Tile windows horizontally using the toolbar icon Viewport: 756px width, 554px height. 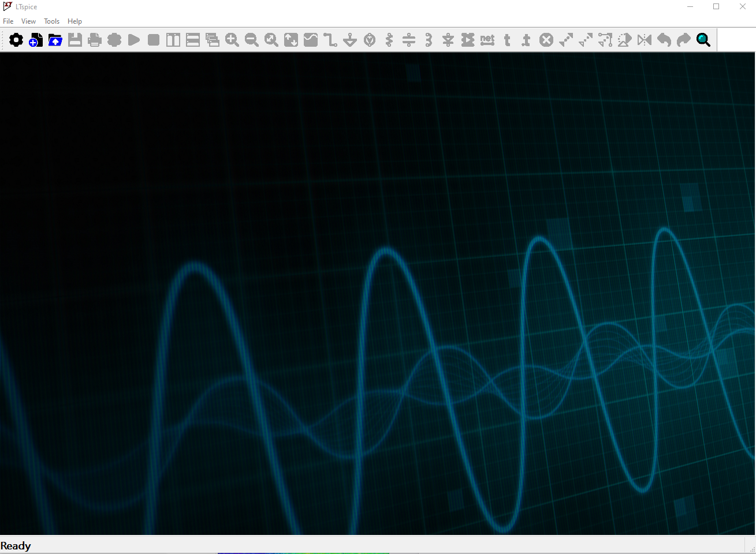(193, 40)
